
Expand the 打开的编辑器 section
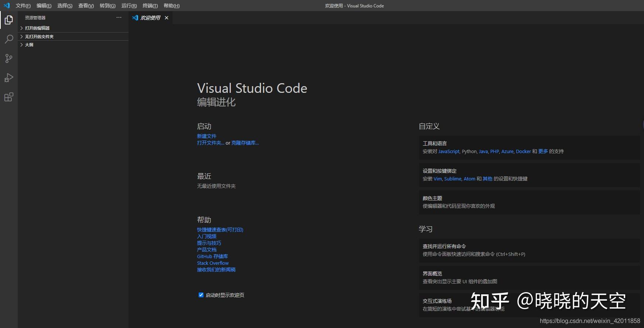click(x=73, y=28)
